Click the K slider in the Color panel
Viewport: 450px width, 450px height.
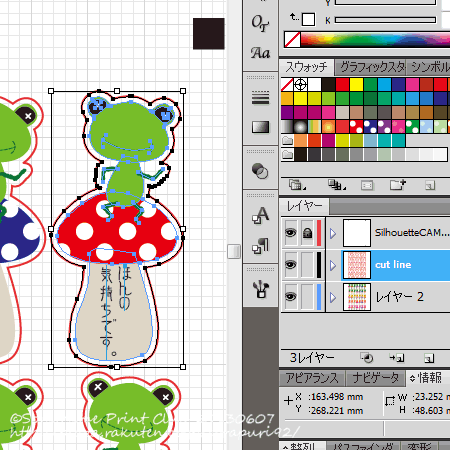[x=385, y=20]
